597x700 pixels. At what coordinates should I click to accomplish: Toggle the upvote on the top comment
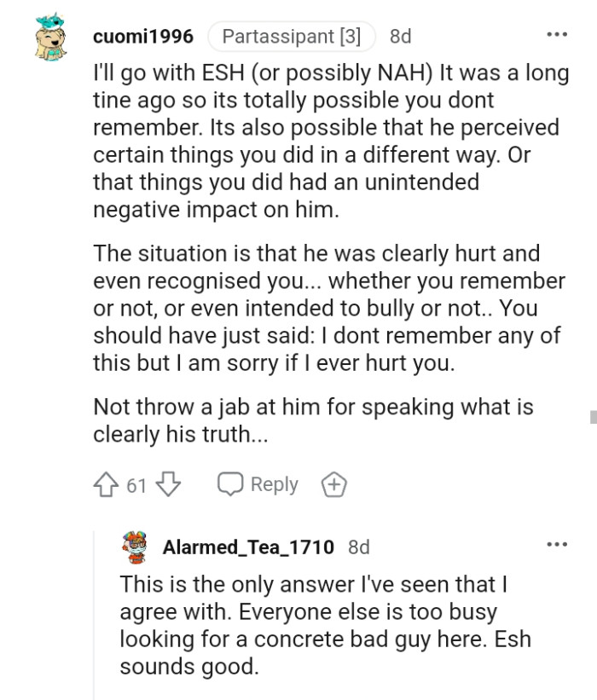[x=106, y=483]
